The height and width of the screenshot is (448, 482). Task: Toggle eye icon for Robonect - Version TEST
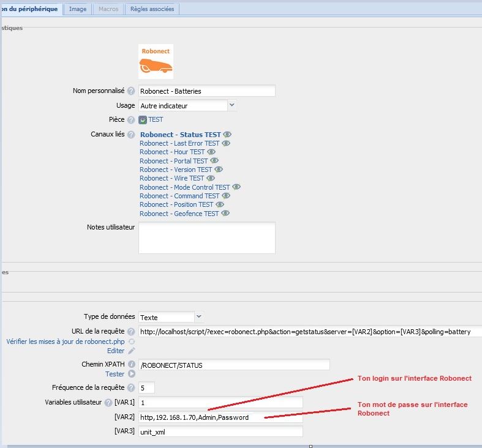point(219,170)
